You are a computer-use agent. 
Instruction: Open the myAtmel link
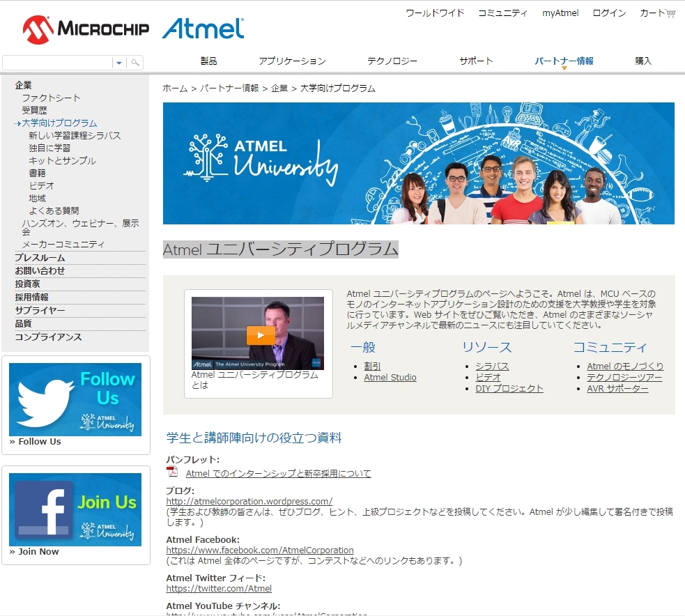click(560, 13)
